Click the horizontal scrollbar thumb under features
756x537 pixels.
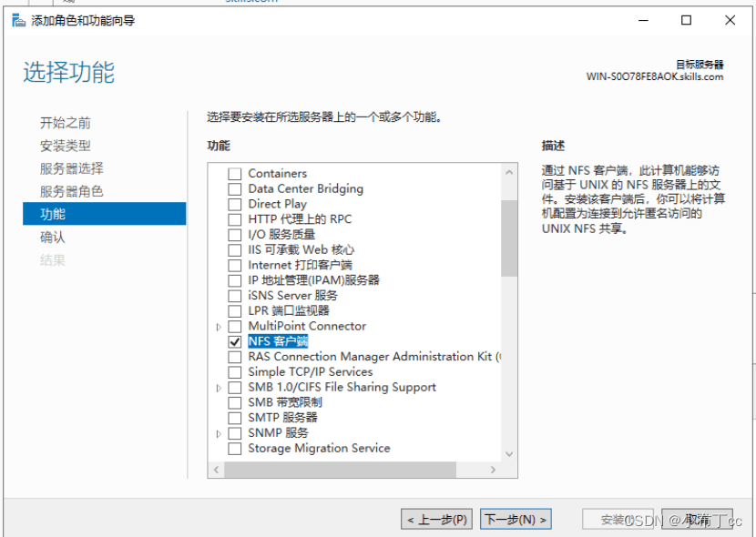[340, 470]
